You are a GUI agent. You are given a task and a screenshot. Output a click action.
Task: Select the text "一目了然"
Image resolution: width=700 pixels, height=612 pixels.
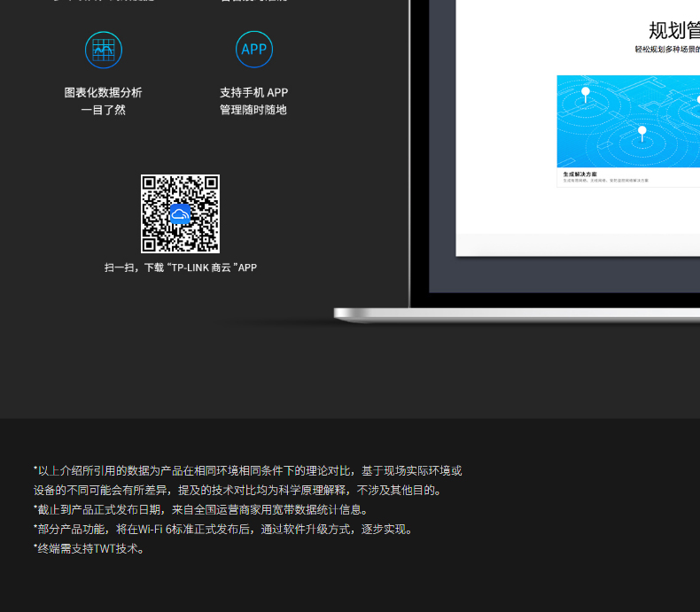pyautogui.click(x=103, y=110)
